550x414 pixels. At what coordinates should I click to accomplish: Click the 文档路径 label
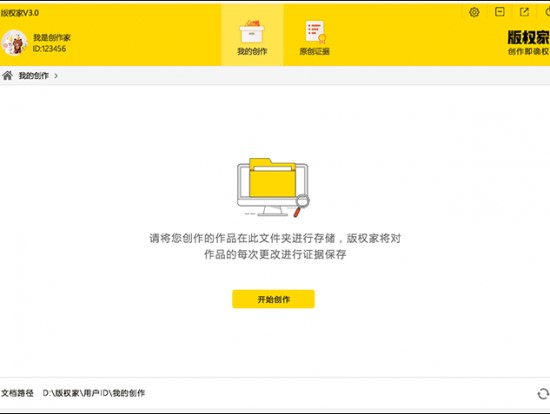click(x=18, y=393)
